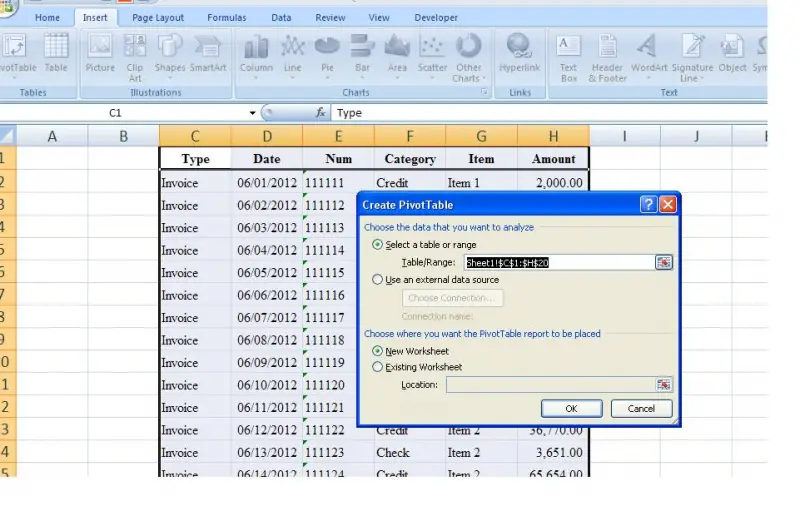Cancel the Create PivotTable dialog
Screen dimensions: 800x506
641,409
